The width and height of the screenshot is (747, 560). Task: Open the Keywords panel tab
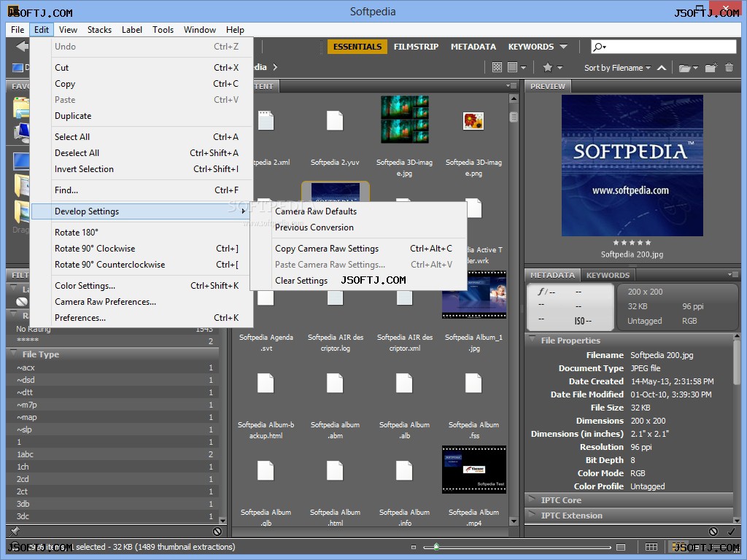[x=608, y=275]
